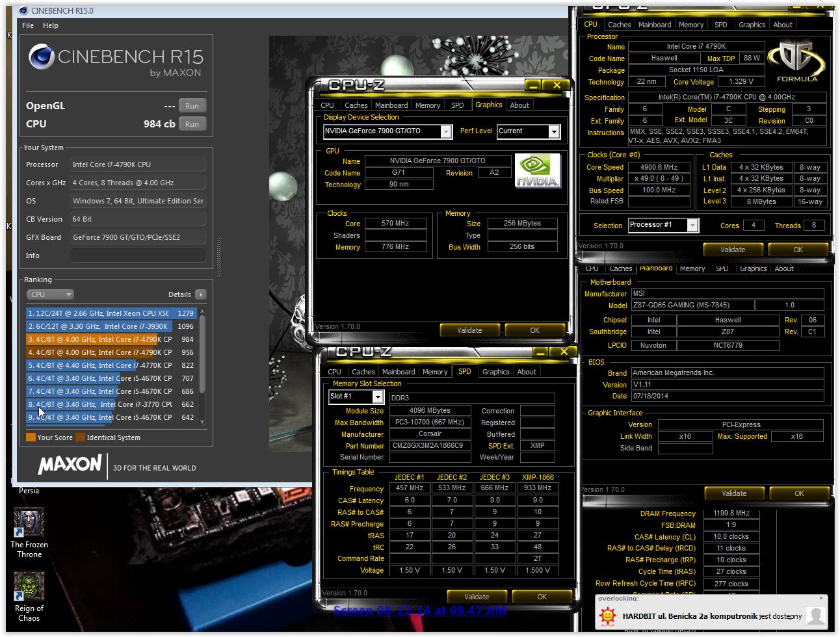This screenshot has height=637, width=840.
Task: Select ranking row 3 i7-4790K scoring 984
Action: pyautogui.click(x=111, y=339)
